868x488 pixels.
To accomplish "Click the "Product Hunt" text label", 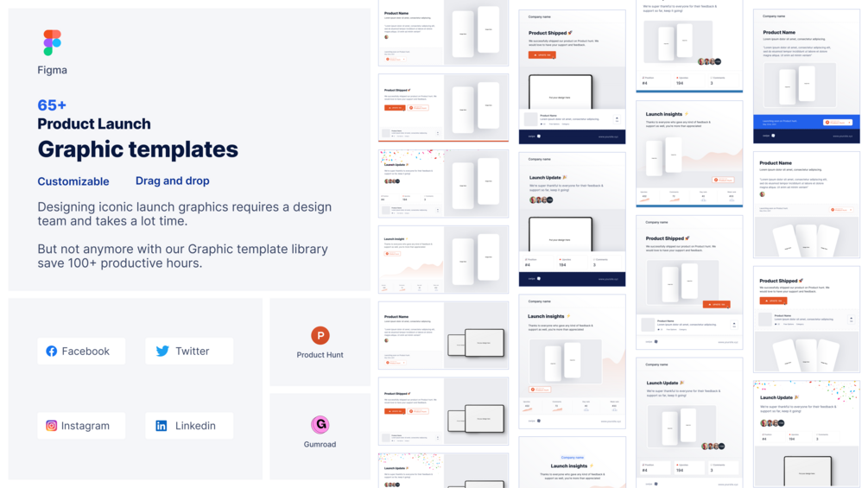I will coord(320,355).
